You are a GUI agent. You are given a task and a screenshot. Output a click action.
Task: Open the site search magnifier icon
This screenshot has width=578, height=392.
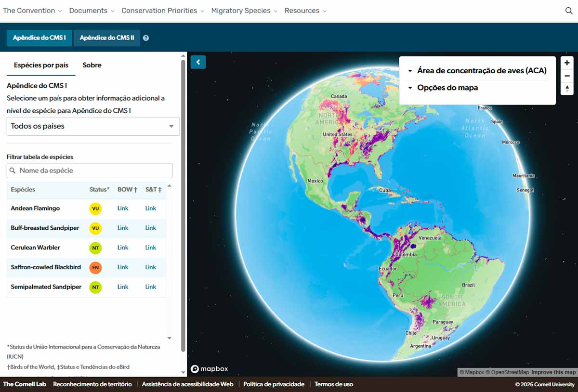pos(569,10)
